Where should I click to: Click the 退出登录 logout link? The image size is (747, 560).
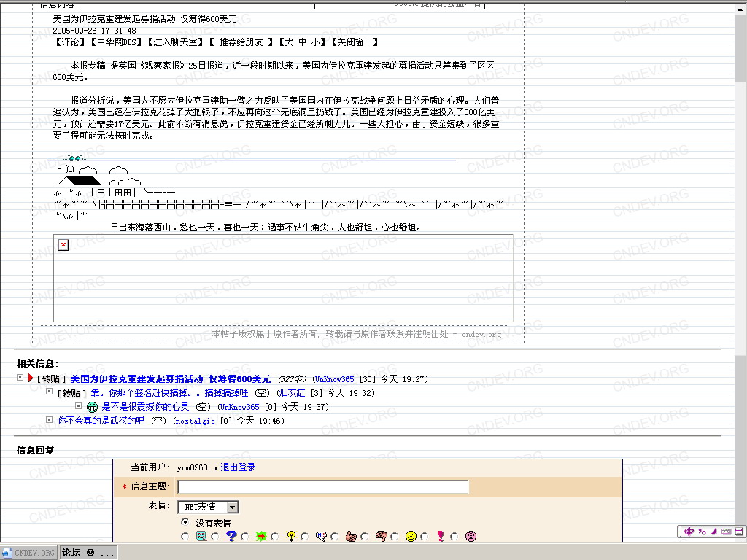[x=239, y=467]
